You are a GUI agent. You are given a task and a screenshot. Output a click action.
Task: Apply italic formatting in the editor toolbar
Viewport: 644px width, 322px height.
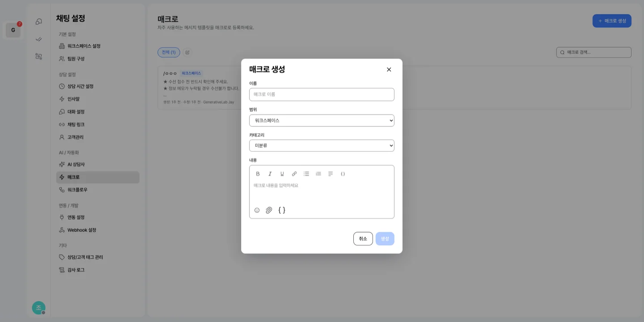click(270, 174)
